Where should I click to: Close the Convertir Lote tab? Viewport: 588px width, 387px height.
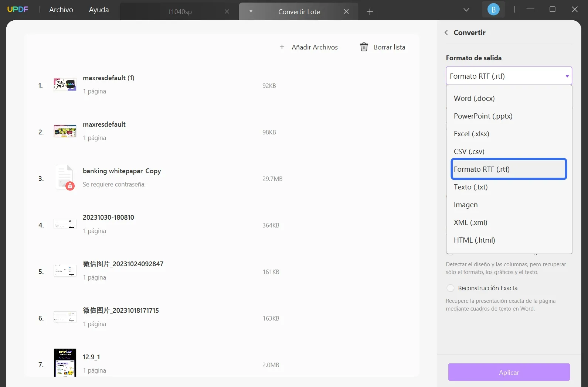pyautogui.click(x=346, y=11)
